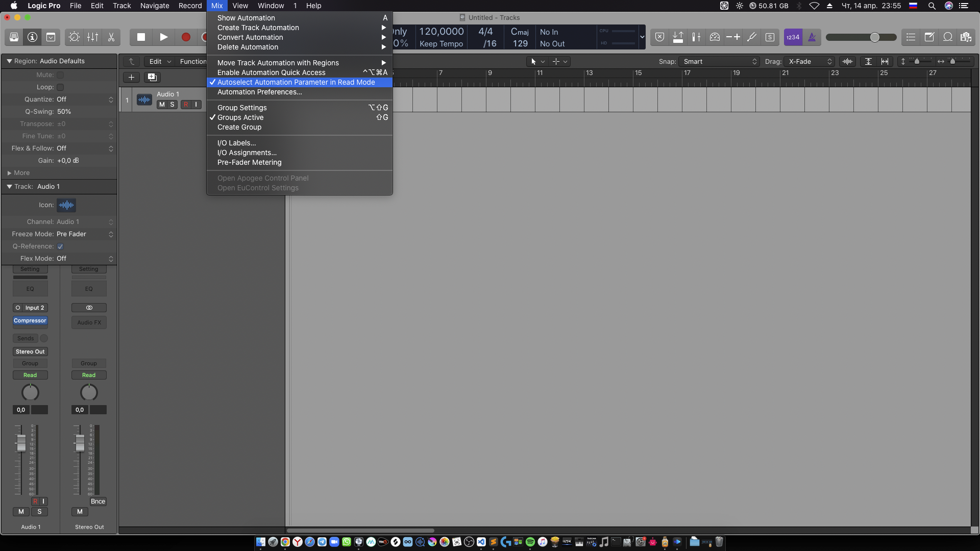Adjust the master volume slider knob

pos(874,37)
